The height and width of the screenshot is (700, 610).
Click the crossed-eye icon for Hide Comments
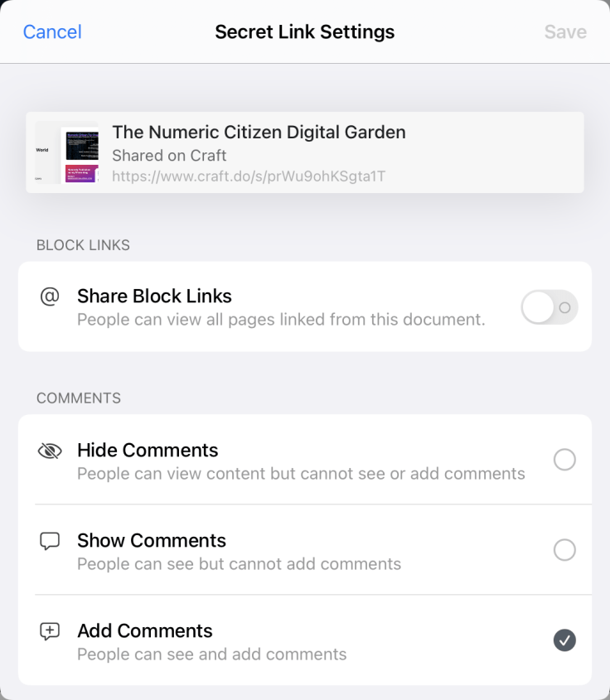point(50,451)
